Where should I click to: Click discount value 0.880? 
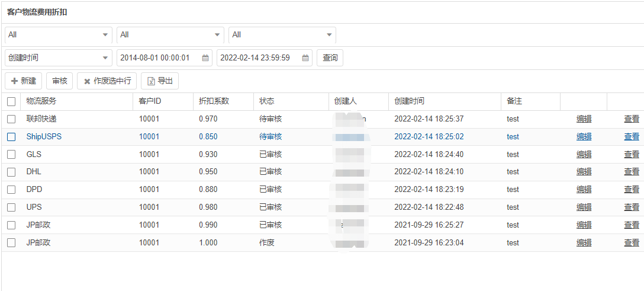tap(208, 190)
